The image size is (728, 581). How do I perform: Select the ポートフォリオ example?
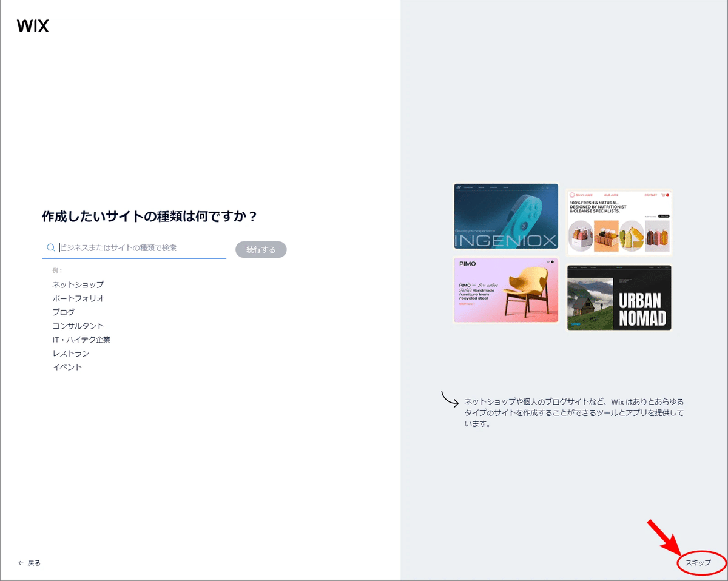[78, 298]
